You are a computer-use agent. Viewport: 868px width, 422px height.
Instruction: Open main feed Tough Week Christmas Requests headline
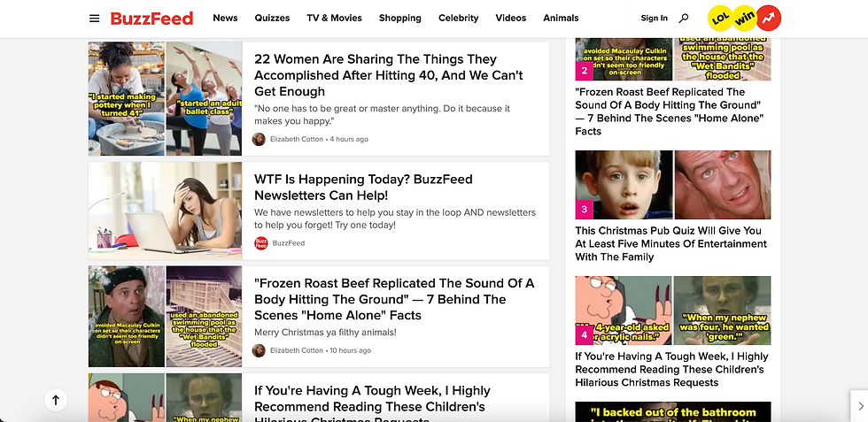[372, 405]
